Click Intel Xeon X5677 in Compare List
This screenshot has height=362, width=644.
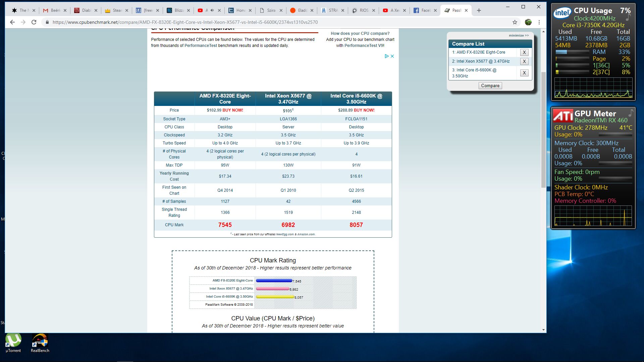pyautogui.click(x=481, y=61)
